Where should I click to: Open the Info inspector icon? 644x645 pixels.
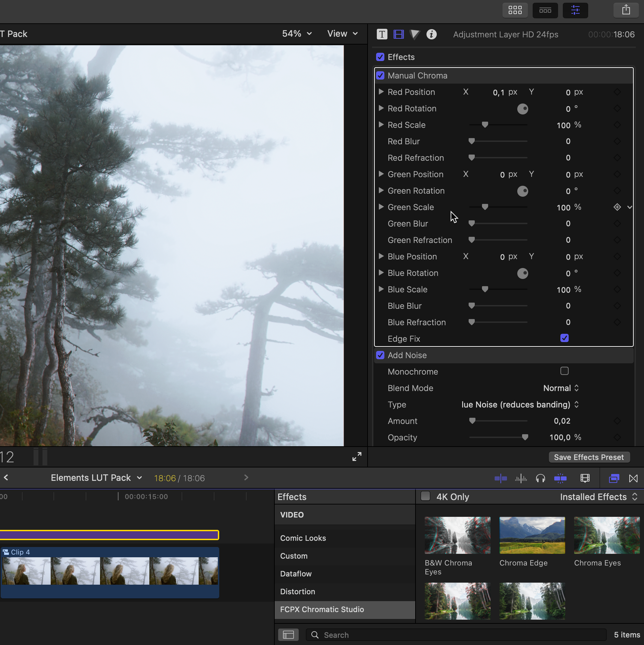coord(431,34)
